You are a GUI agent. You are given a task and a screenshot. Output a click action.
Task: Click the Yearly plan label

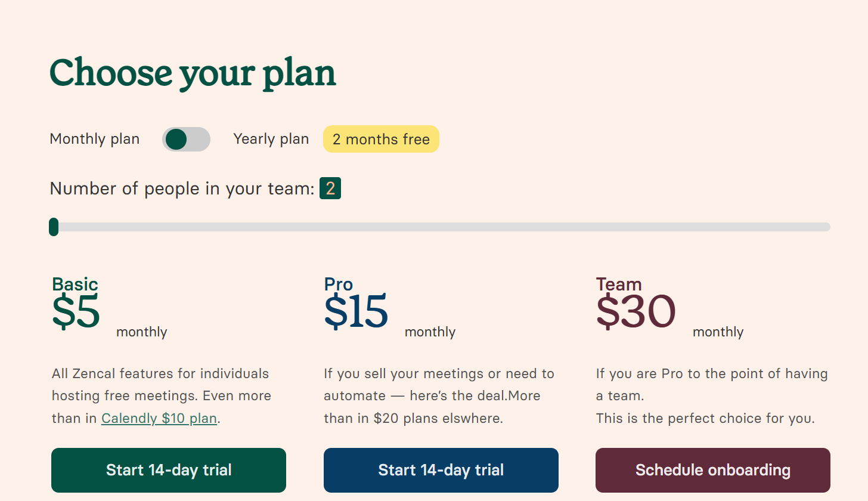pos(271,138)
